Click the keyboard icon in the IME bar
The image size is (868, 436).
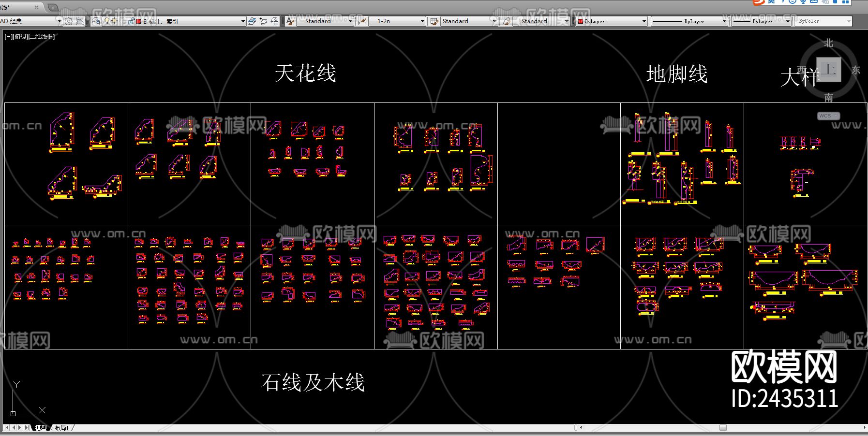click(x=813, y=2)
